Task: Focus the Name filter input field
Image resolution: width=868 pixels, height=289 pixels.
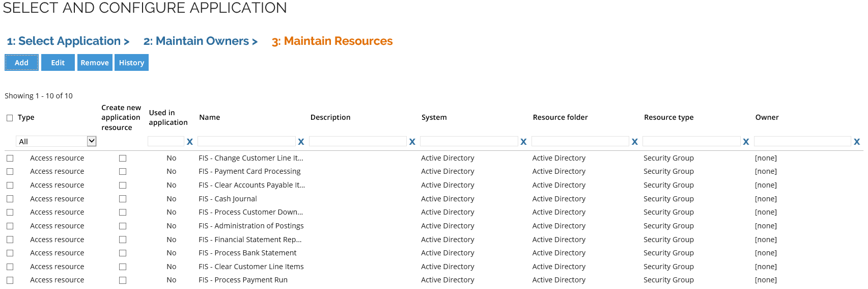Action: [x=246, y=141]
